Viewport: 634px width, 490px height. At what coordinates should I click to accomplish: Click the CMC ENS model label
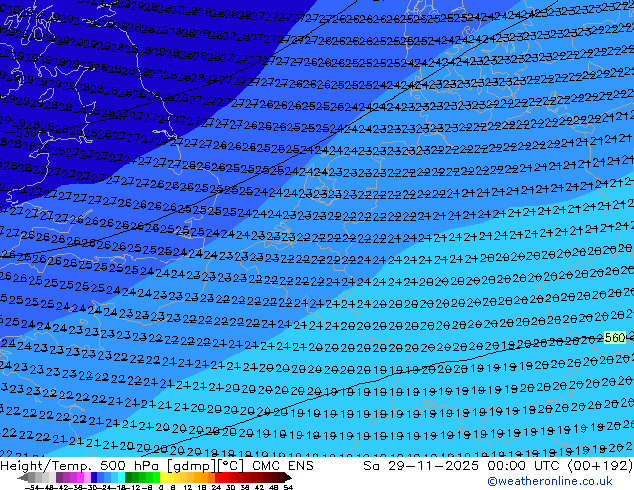(x=283, y=466)
